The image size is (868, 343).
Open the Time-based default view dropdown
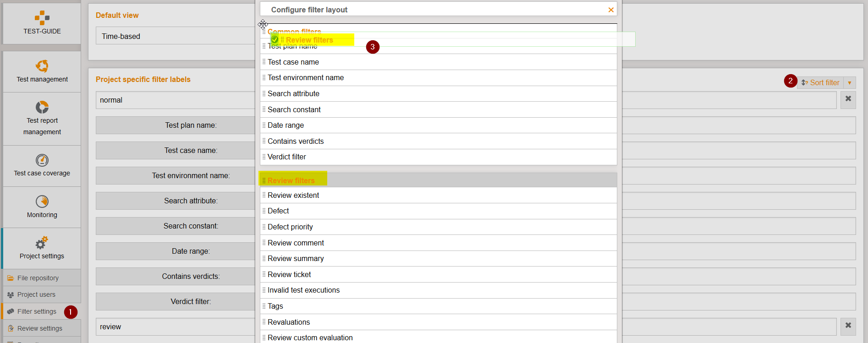[174, 36]
